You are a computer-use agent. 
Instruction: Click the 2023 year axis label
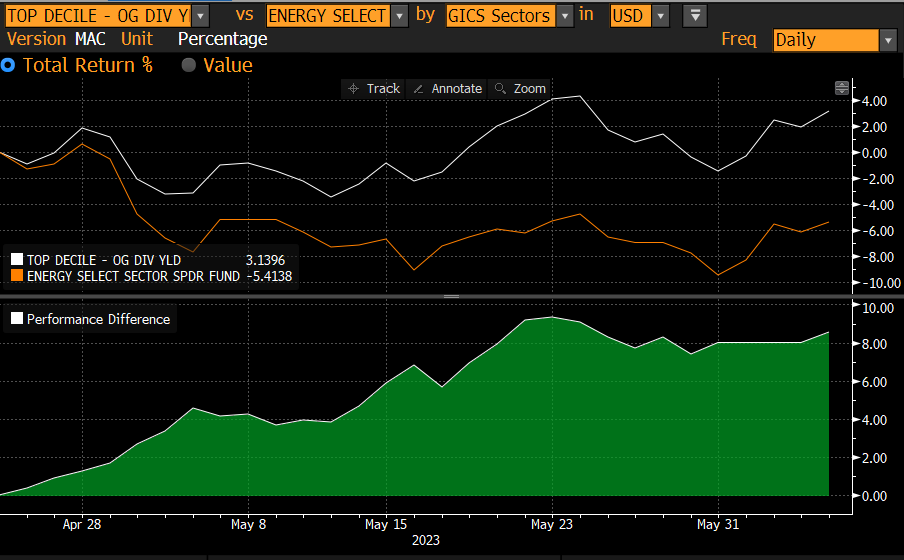(x=425, y=540)
